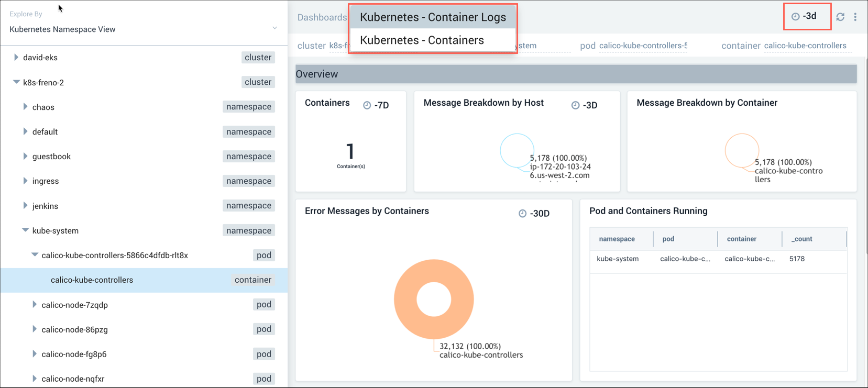Click the calico-kube-controllers container filter value
Image resolution: width=868 pixels, height=388 pixels.
coord(805,46)
